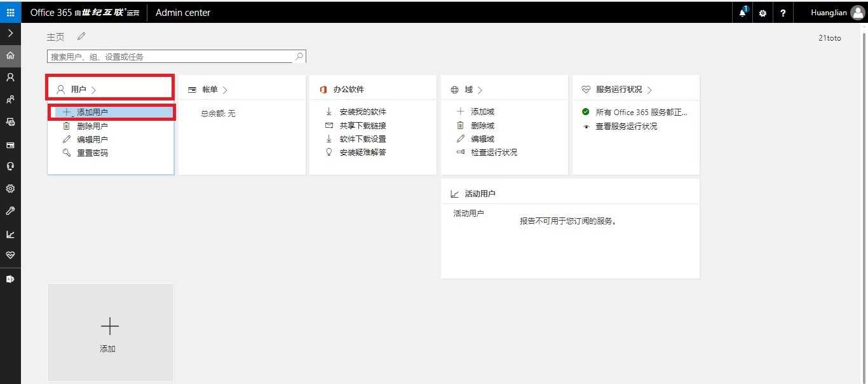
Task: Click 添加域 link
Action: pyautogui.click(x=482, y=112)
